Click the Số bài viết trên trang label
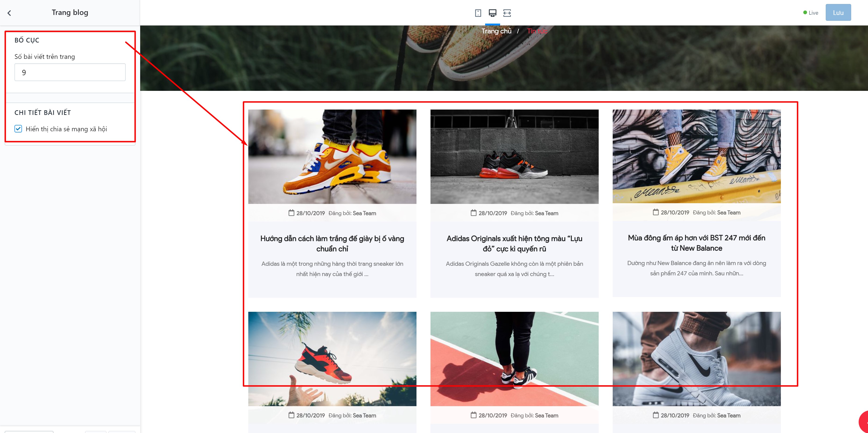Image resolution: width=868 pixels, height=433 pixels. (44, 57)
